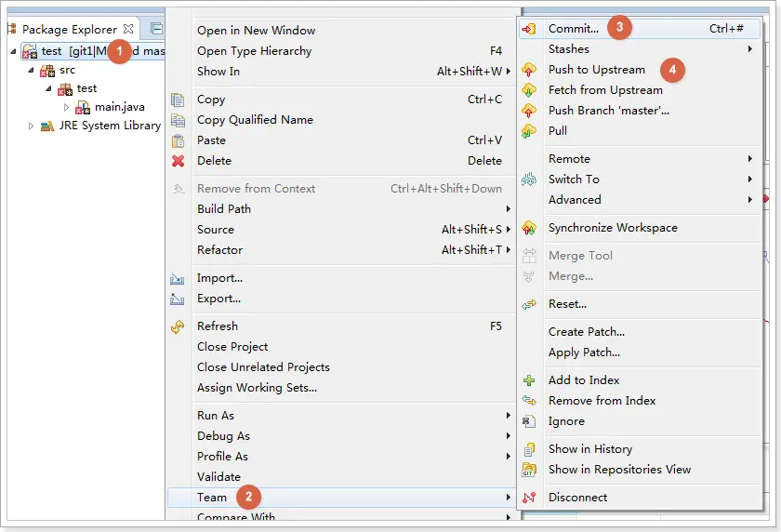Click the Show in Repositories View GIT icon
Viewport: 781px width, 532px height.
coord(528,470)
